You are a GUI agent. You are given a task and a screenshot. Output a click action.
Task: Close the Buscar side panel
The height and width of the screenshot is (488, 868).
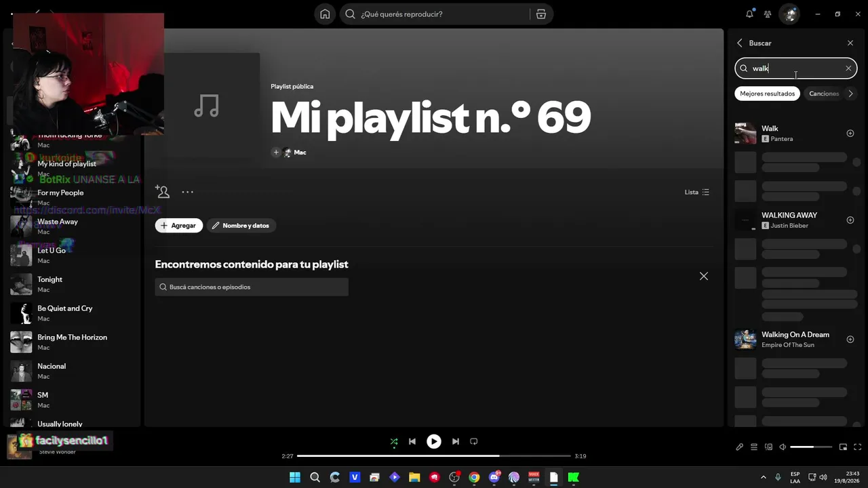(850, 43)
